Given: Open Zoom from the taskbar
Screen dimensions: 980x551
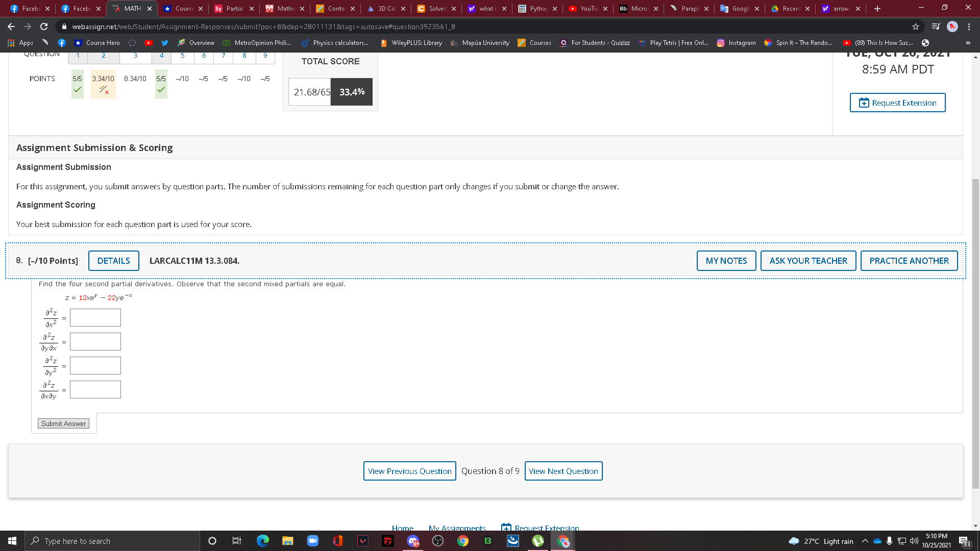Looking at the screenshot, I should click(312, 541).
